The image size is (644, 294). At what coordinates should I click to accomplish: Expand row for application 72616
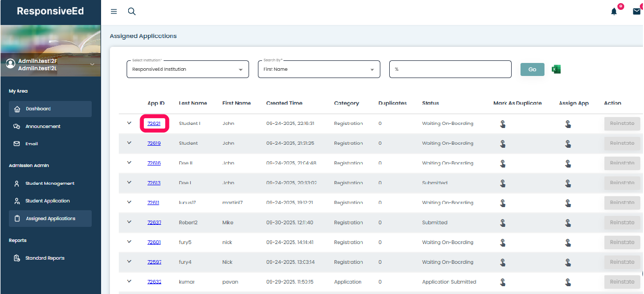129,163
